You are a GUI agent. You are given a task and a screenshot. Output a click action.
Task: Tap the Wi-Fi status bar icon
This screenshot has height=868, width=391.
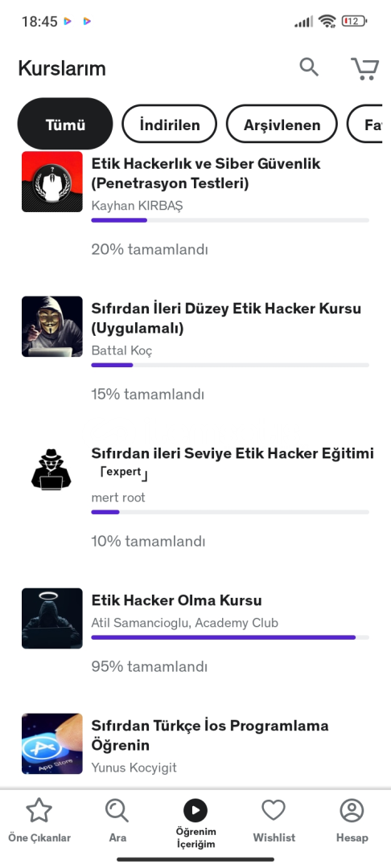tap(327, 21)
